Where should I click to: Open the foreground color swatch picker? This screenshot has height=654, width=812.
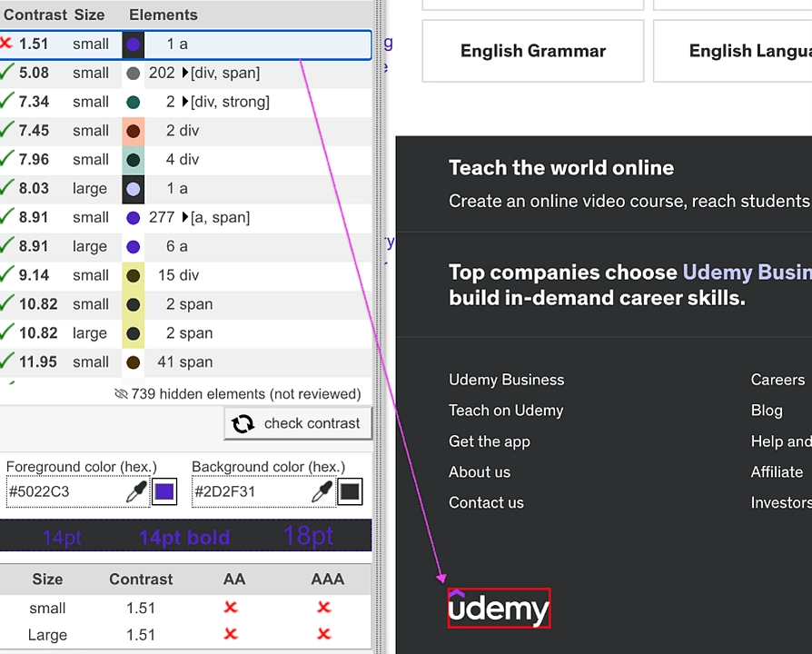pos(164,491)
